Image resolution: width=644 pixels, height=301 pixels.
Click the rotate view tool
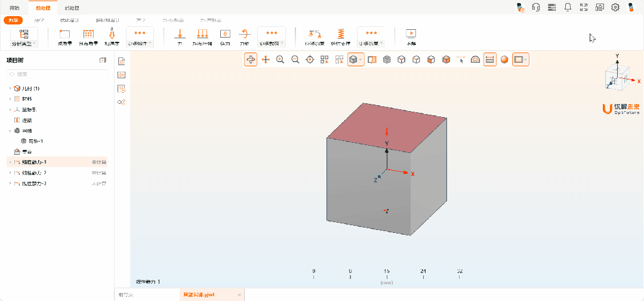pos(251,60)
